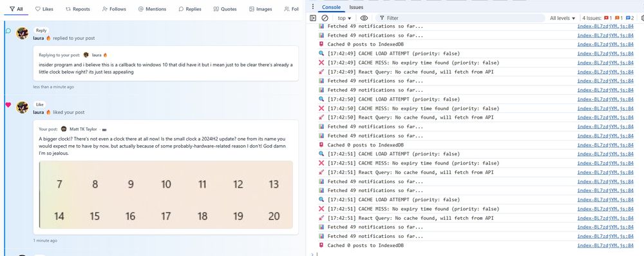This screenshot has width=644, height=256.
Task: Show the Replies tab
Action: 190,8
